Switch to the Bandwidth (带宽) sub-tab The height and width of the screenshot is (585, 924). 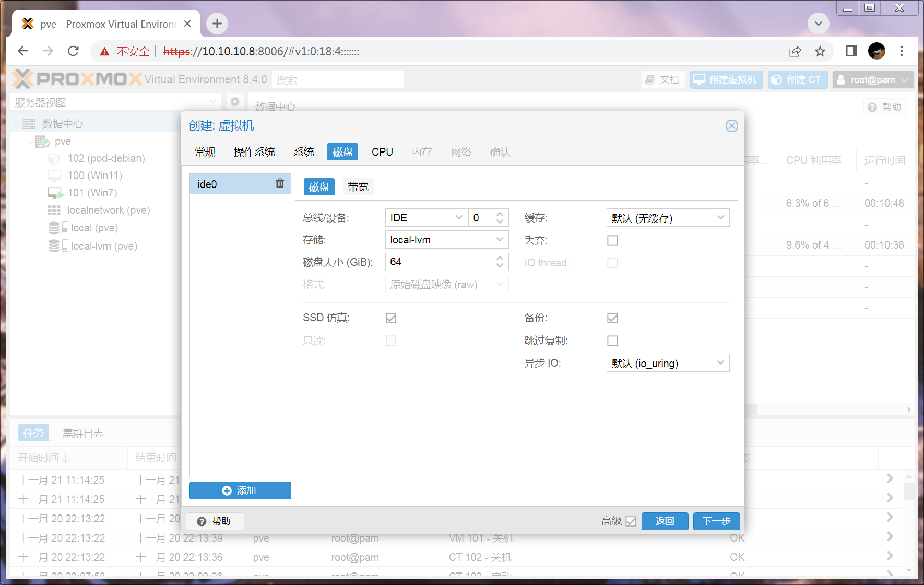(x=358, y=187)
